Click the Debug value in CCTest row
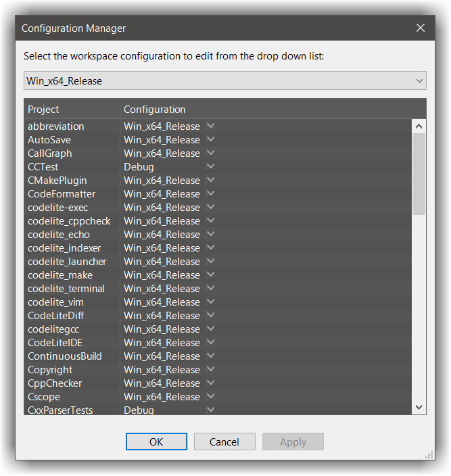Screen dimensions: 451x476 [139, 167]
